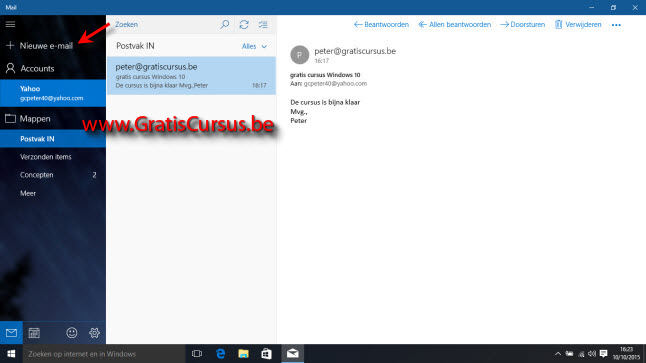This screenshot has height=363, width=646.
Task: Open the hamburger navigation menu
Action: [x=10, y=25]
